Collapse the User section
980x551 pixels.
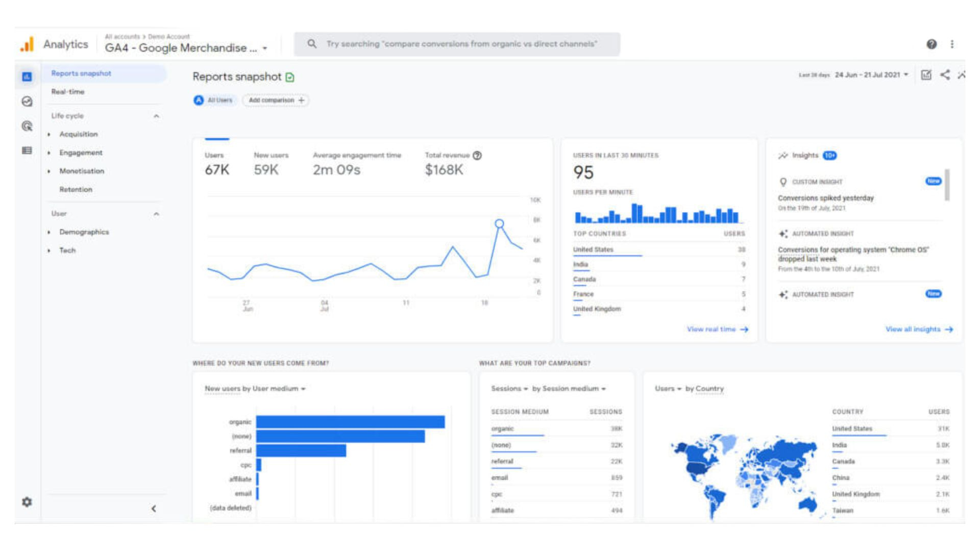(156, 214)
